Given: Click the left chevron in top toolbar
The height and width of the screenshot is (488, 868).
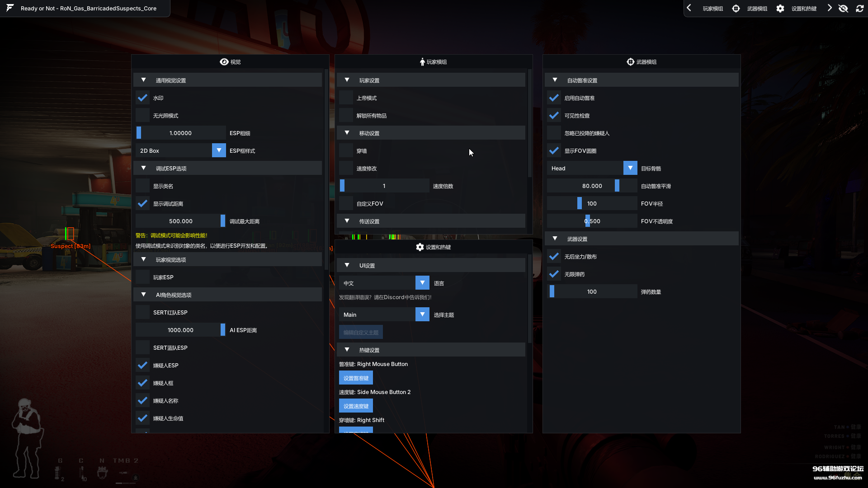Looking at the screenshot, I should [689, 8].
